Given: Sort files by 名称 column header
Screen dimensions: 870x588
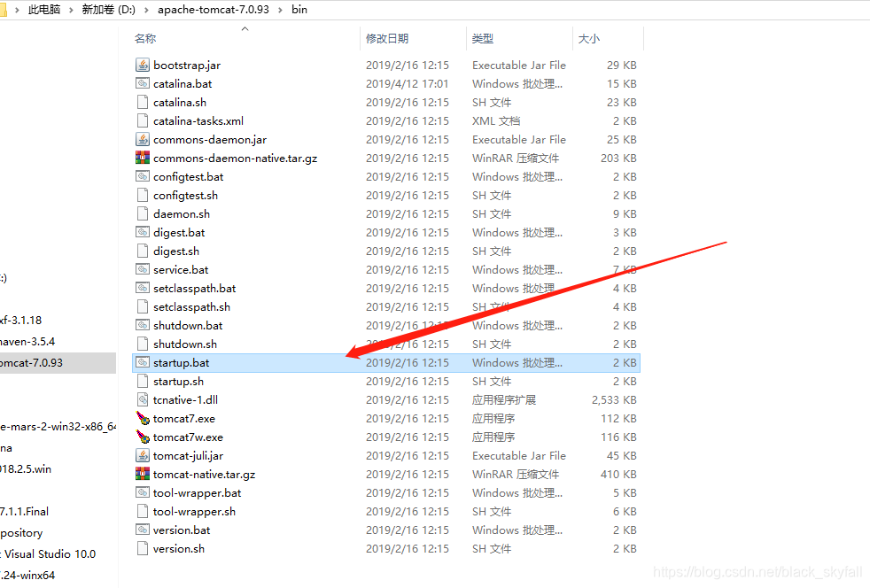Looking at the screenshot, I should tap(144, 38).
